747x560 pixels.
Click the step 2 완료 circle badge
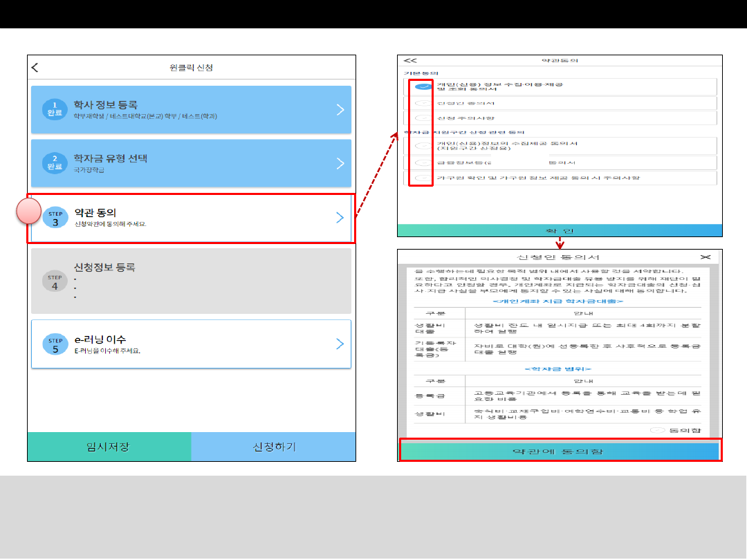[x=55, y=163]
